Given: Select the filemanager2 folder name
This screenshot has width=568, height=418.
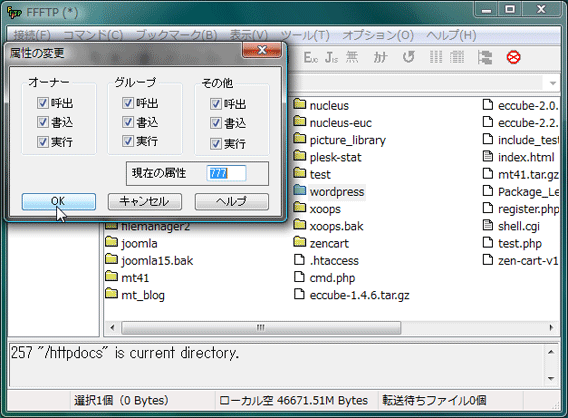Looking at the screenshot, I should 155,227.
